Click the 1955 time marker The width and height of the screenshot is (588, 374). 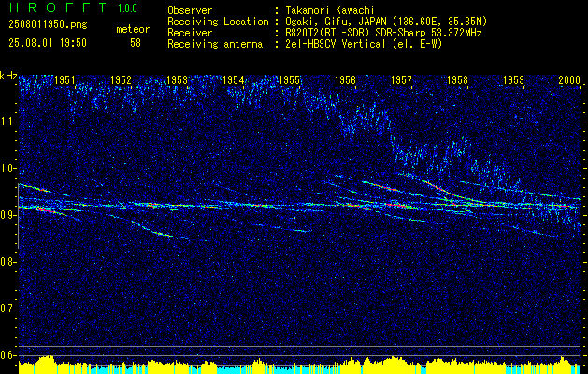(x=290, y=79)
